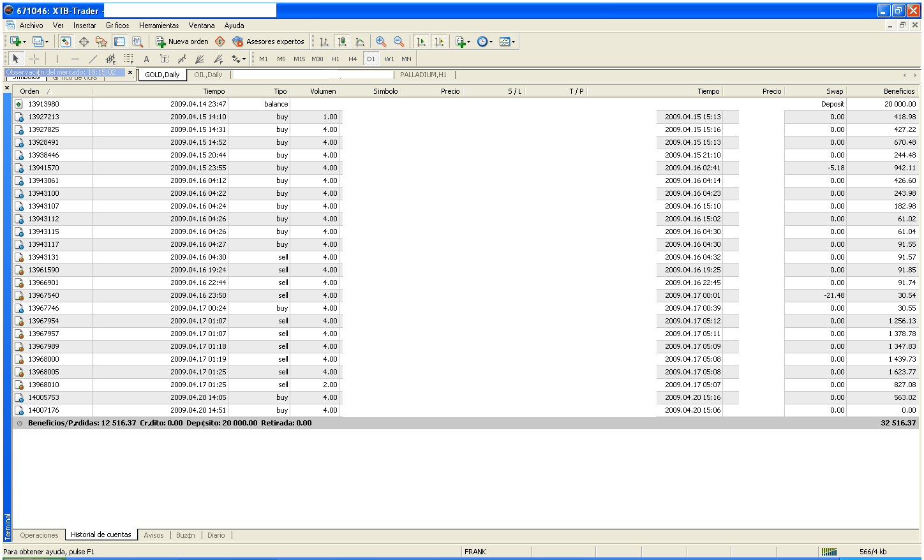The height and width of the screenshot is (560, 924).
Task: Click the Zoom In magnifier icon
Action: 381,41
